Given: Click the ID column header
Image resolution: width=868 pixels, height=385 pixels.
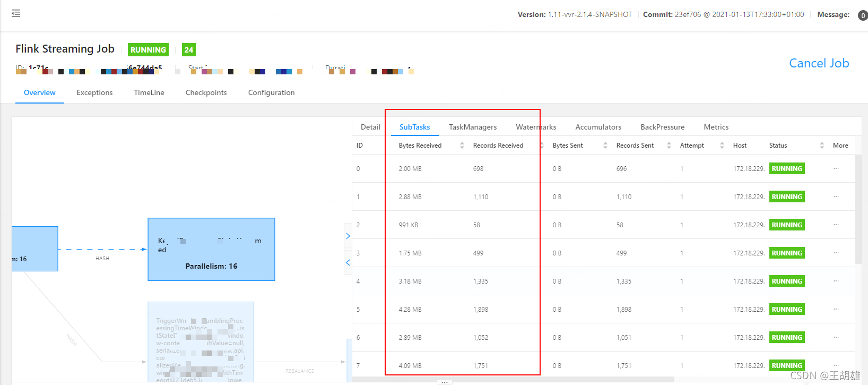Looking at the screenshot, I should pos(360,146).
